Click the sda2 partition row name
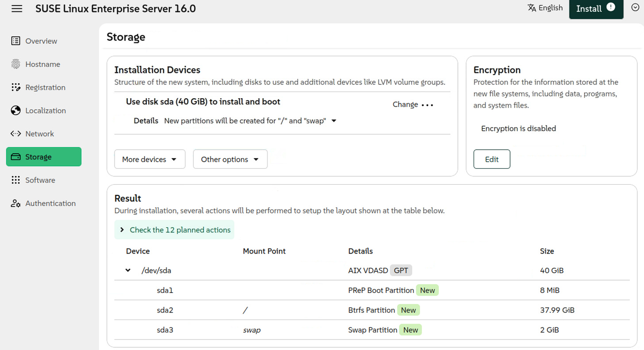 (x=165, y=310)
